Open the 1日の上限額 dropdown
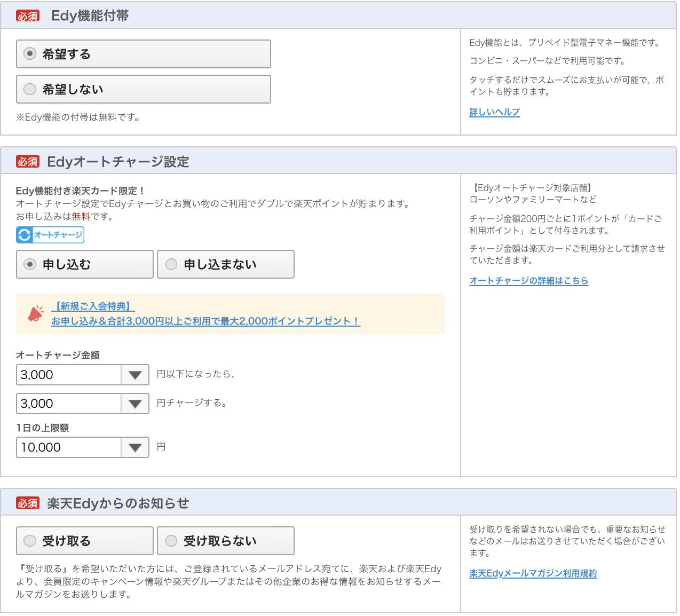680x616 pixels. [135, 447]
